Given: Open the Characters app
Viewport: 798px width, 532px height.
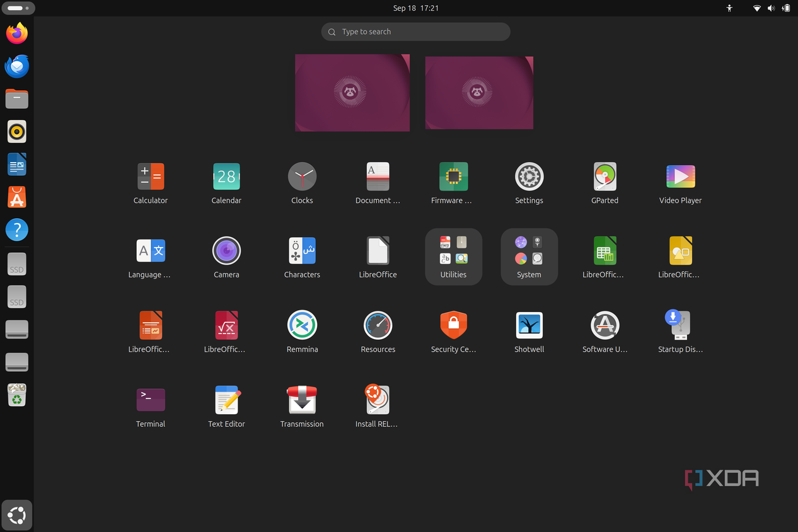Looking at the screenshot, I should tap(302, 251).
